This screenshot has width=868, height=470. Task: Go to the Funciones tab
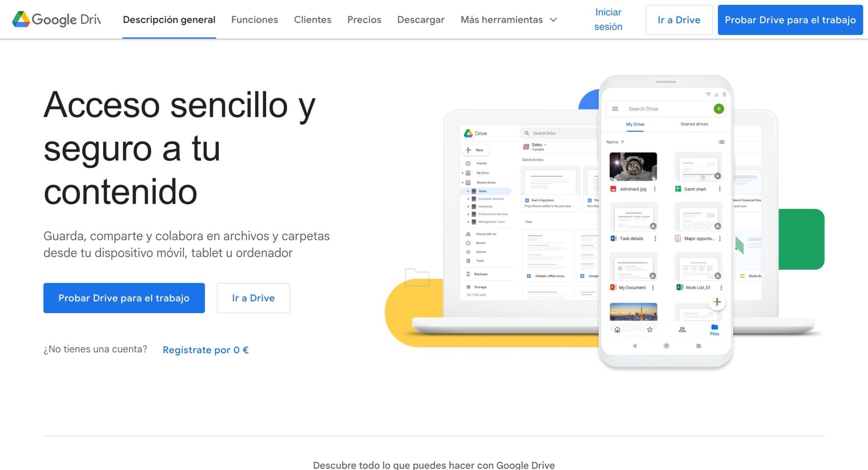(x=255, y=20)
